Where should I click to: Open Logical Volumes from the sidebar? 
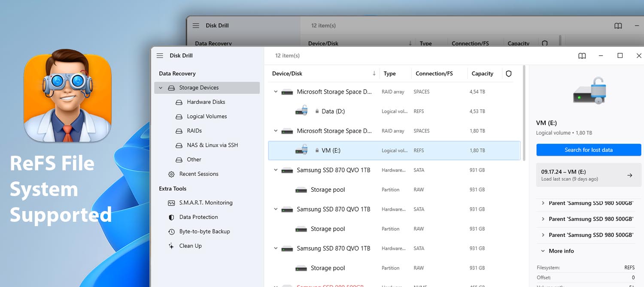coord(179,116)
